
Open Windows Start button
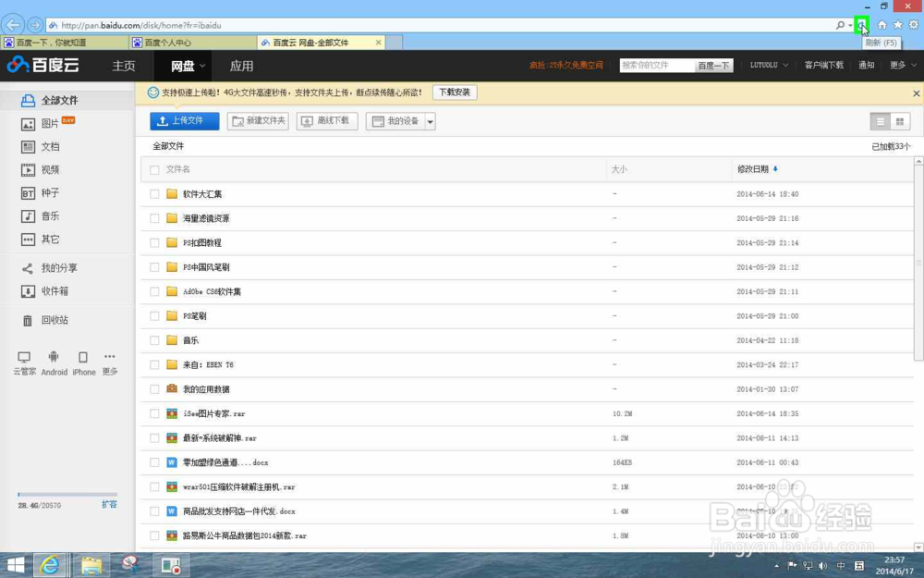(x=16, y=566)
